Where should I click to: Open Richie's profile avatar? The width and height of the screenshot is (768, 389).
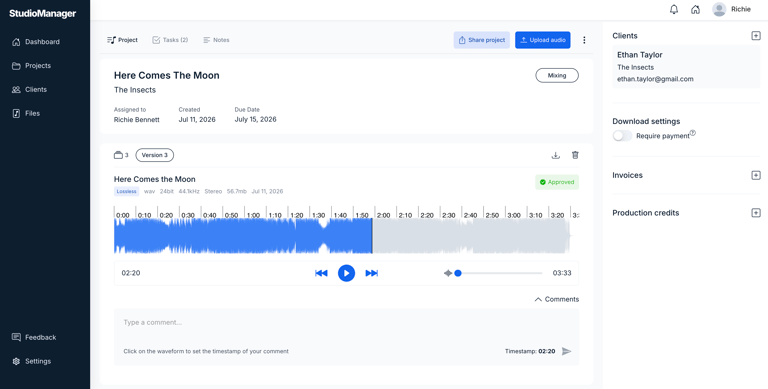click(x=719, y=9)
